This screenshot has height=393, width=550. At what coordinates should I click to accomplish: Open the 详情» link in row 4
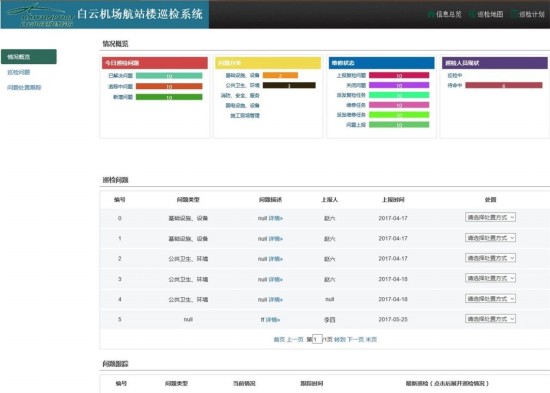tap(276, 300)
